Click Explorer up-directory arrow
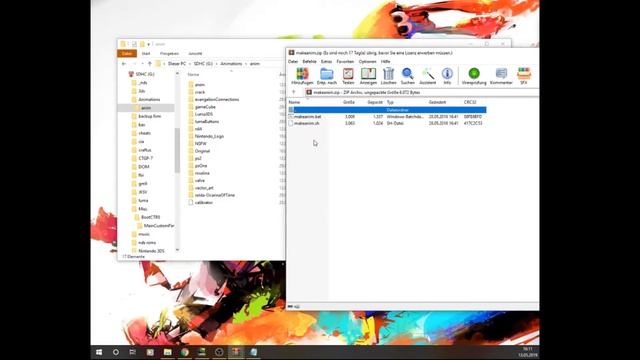 (x=150, y=64)
